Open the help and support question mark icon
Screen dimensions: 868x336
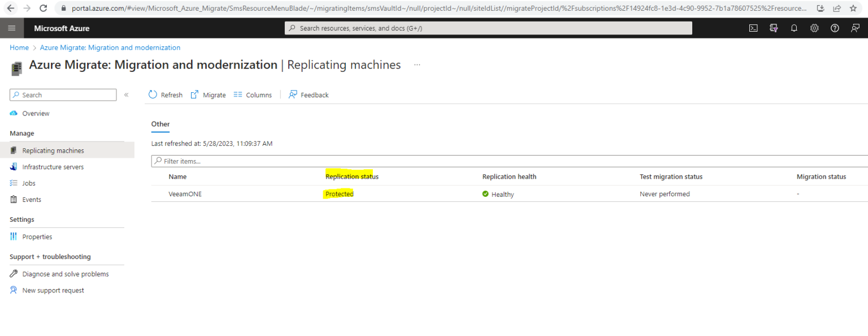pyautogui.click(x=835, y=27)
